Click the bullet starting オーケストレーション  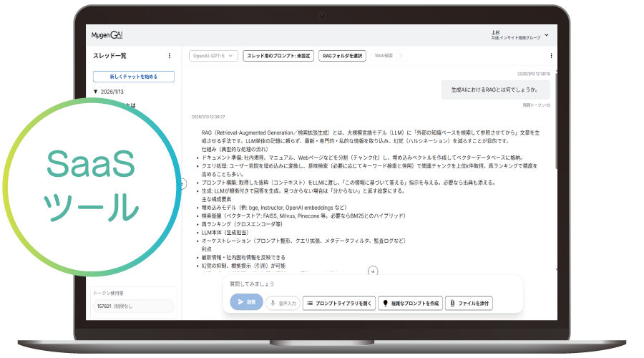[x=303, y=241]
